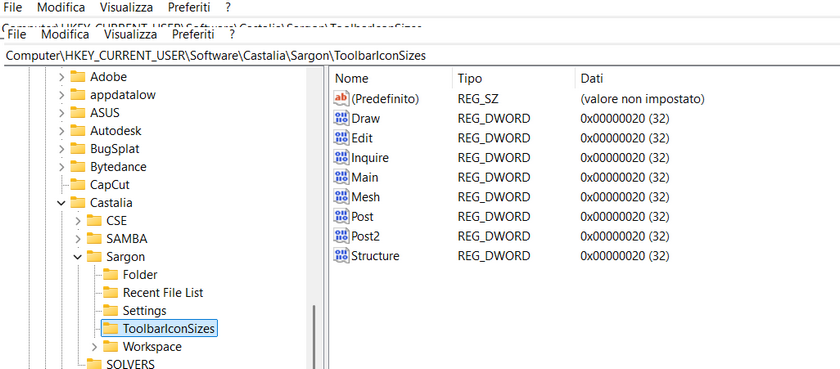Select the CapCut key label
This screenshot has height=369, width=840.
tap(110, 185)
